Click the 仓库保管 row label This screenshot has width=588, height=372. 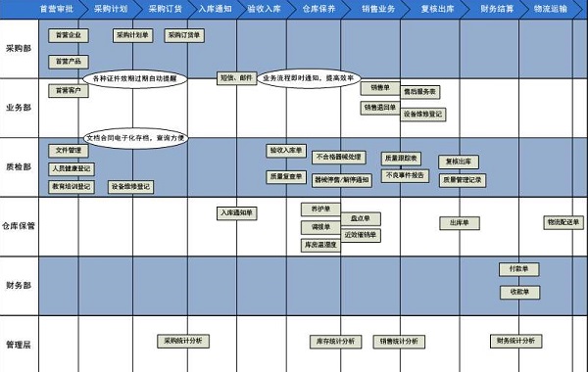click(19, 226)
